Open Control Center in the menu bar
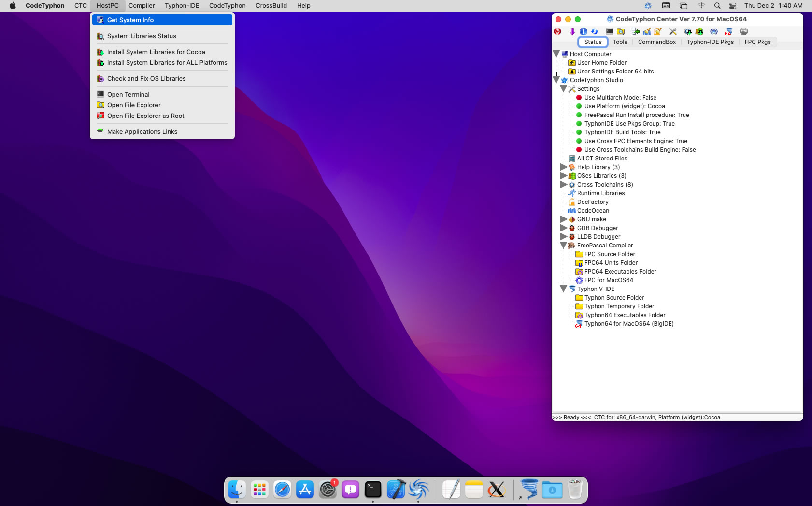This screenshot has height=506, width=812. tap(733, 6)
